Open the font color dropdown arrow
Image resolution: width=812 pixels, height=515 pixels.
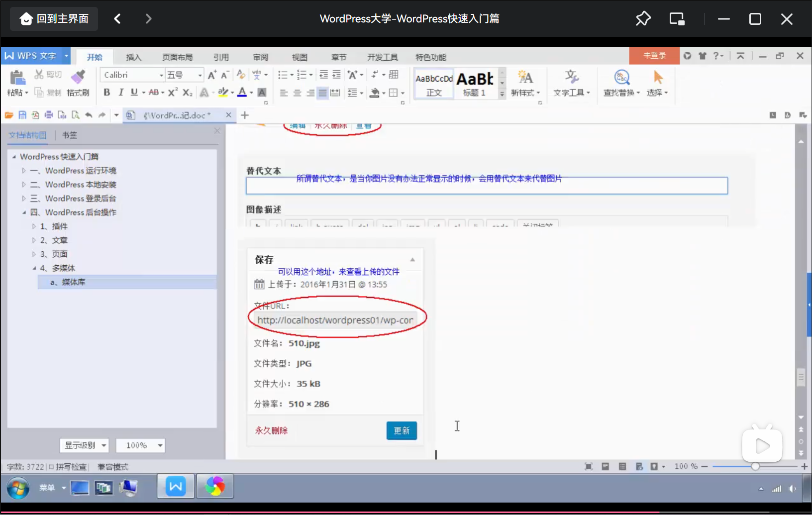tap(251, 93)
